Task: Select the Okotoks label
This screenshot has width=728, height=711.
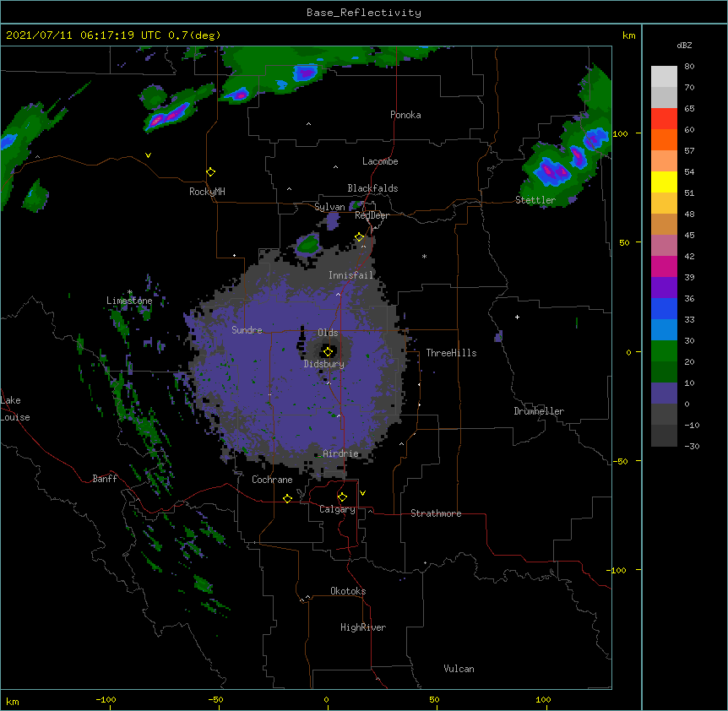Action: click(348, 591)
